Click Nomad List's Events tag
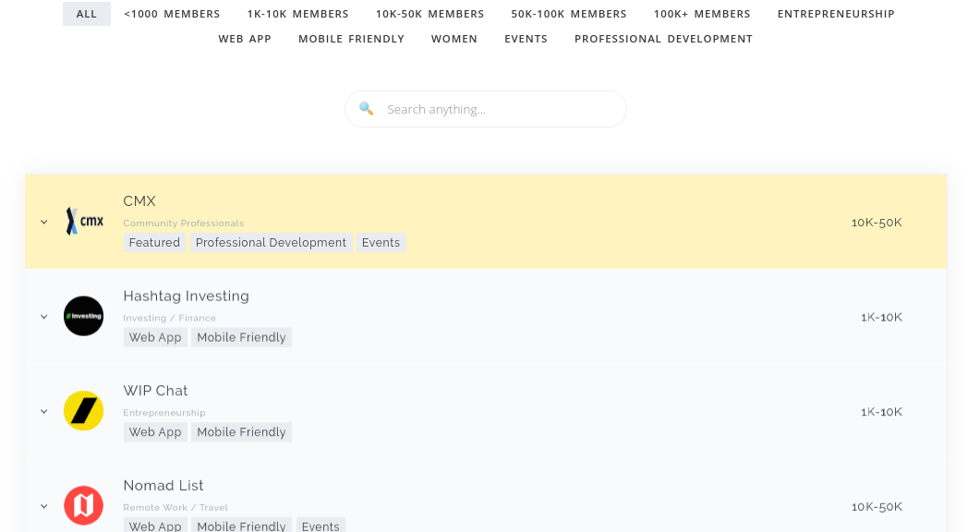 (321, 526)
